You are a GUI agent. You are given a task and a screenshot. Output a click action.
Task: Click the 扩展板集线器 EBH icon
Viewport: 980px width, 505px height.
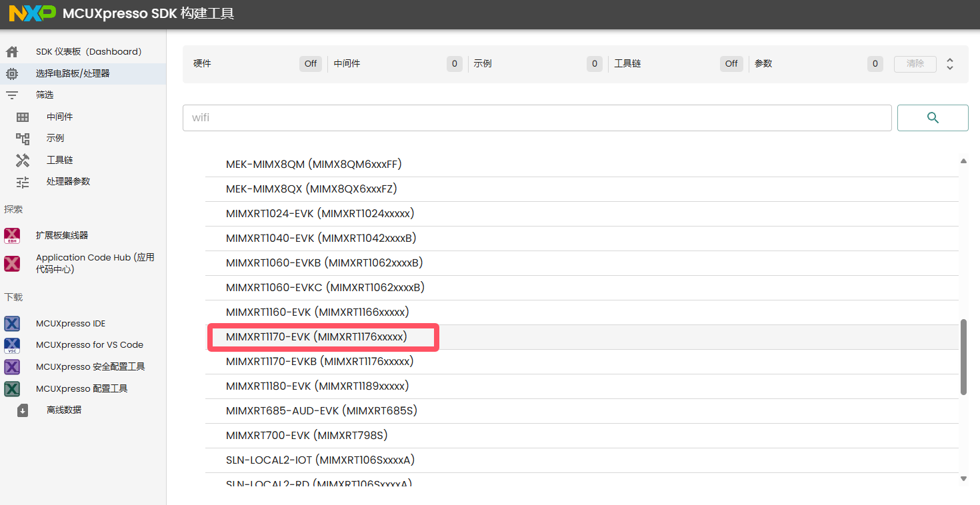(x=12, y=236)
